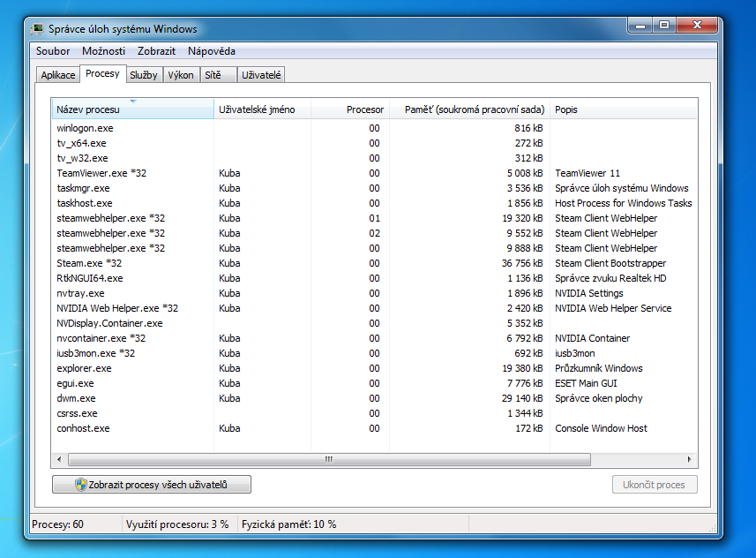Select the Procesy tab

click(x=102, y=73)
